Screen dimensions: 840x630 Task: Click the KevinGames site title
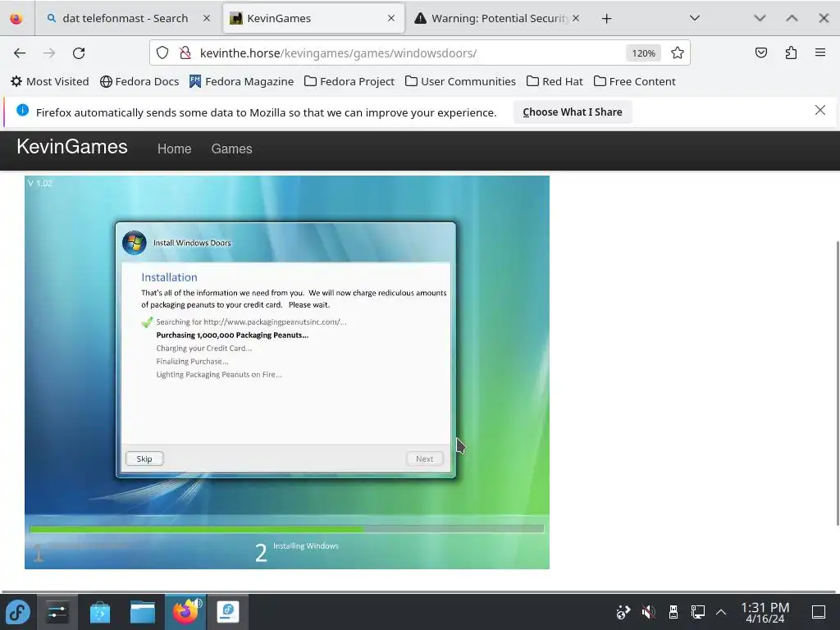[x=72, y=147]
